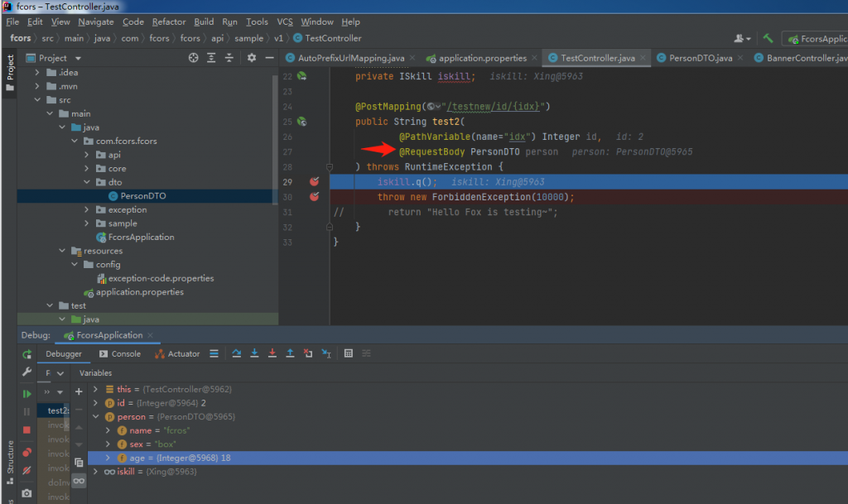Step over the current line

pyautogui.click(x=236, y=353)
